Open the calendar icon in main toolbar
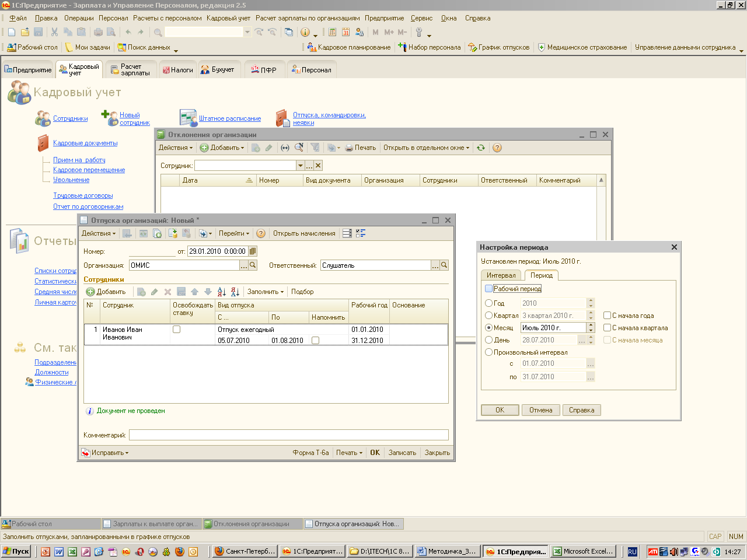Viewport: 747px width, 560px height. [346, 32]
